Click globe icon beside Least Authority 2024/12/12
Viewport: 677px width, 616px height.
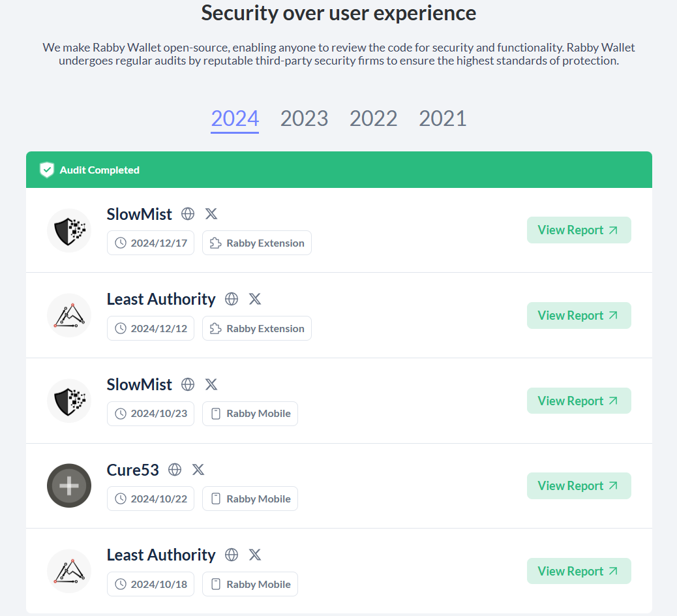point(232,299)
